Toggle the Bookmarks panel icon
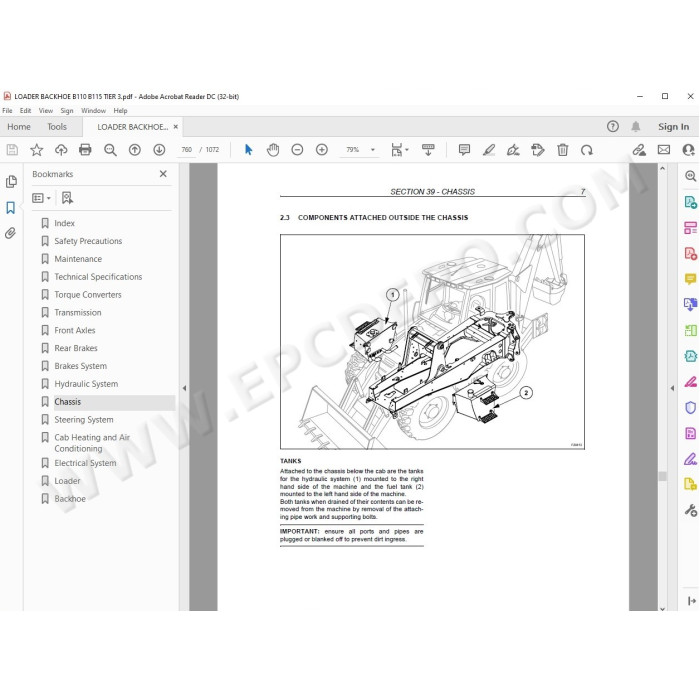The image size is (700, 700). click(11, 208)
